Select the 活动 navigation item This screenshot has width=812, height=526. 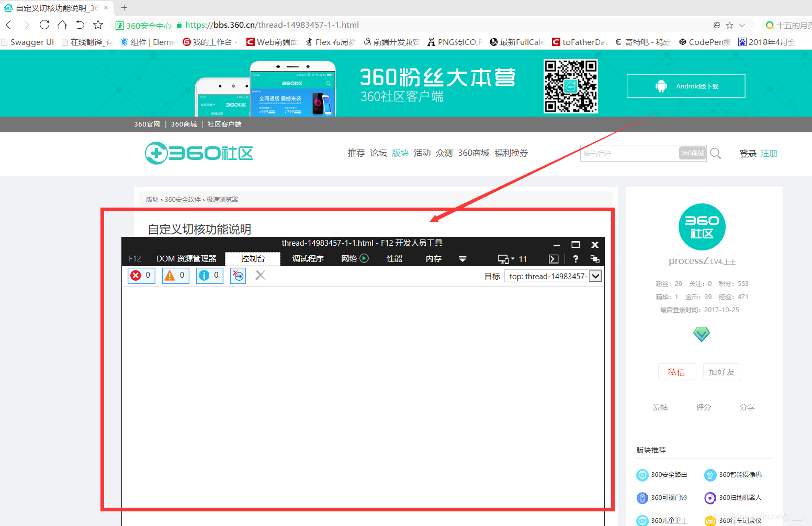coord(422,153)
